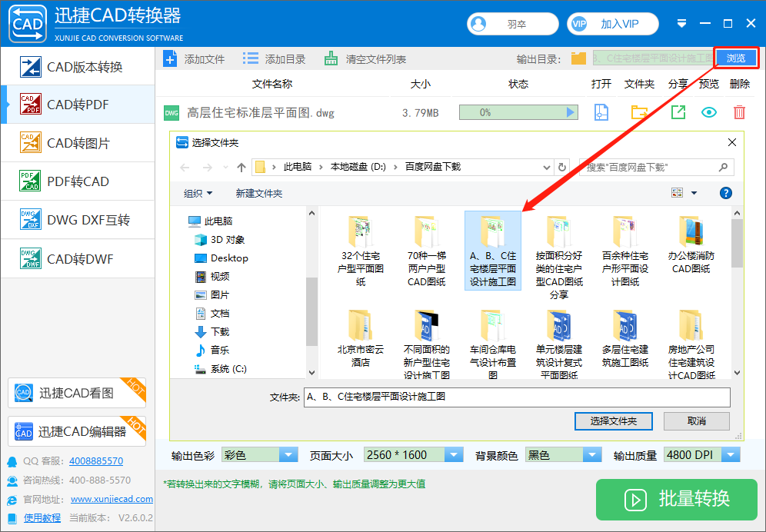Viewport: 766px width, 532px height.
Task: Open view options dropdown arrow
Action: coord(694,193)
